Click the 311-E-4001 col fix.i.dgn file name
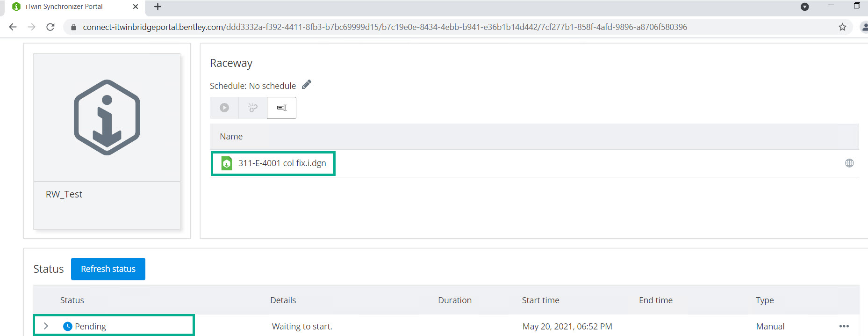Viewport: 868px width, 336px height. coord(282,163)
